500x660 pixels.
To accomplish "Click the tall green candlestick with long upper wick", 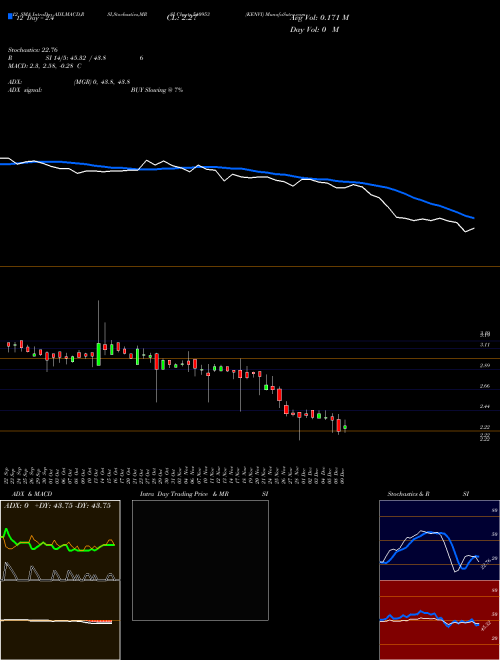I will [99, 354].
